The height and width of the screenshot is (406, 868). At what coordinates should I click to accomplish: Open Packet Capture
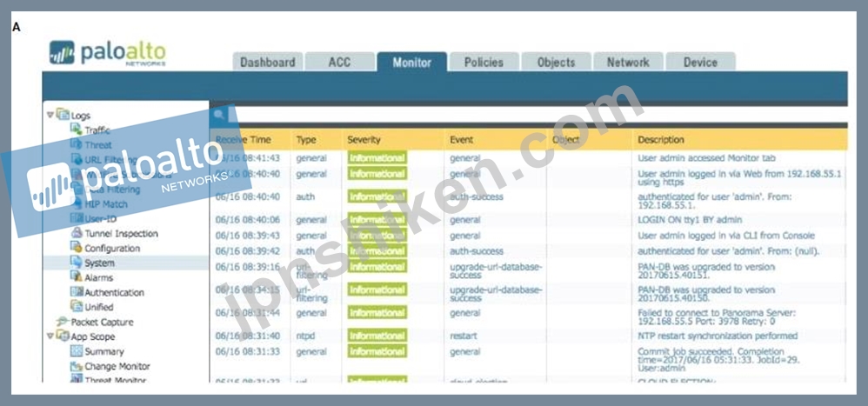coord(103,322)
